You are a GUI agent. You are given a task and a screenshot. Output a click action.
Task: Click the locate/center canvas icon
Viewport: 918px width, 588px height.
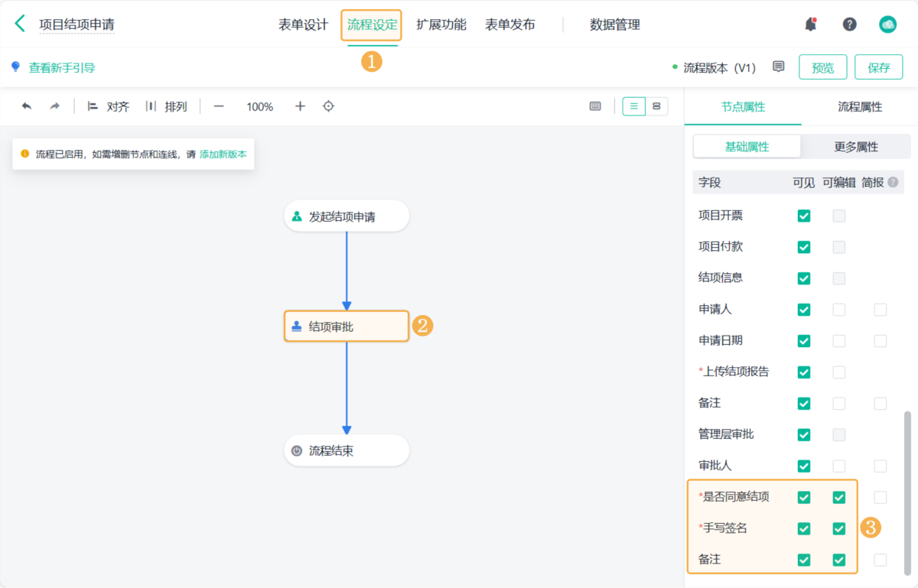328,106
